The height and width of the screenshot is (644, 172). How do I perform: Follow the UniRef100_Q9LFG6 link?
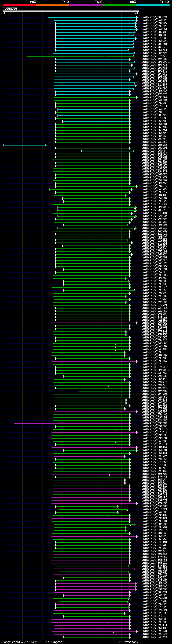pos(154,68)
